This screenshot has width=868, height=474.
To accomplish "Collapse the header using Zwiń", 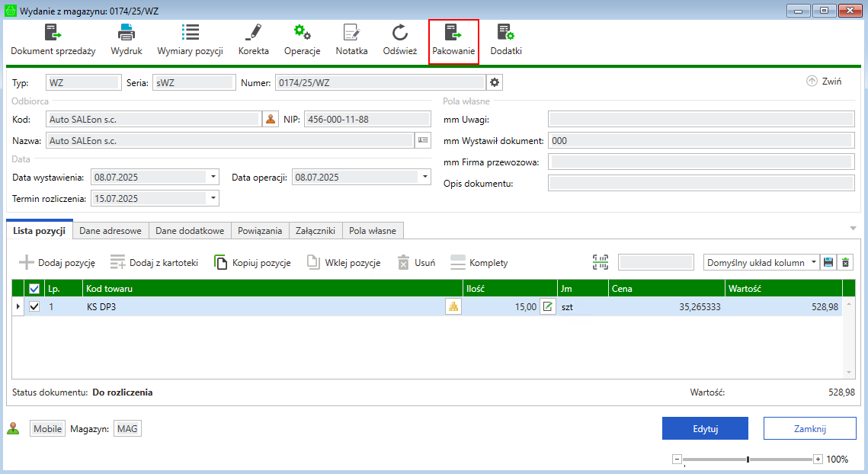I will point(824,82).
